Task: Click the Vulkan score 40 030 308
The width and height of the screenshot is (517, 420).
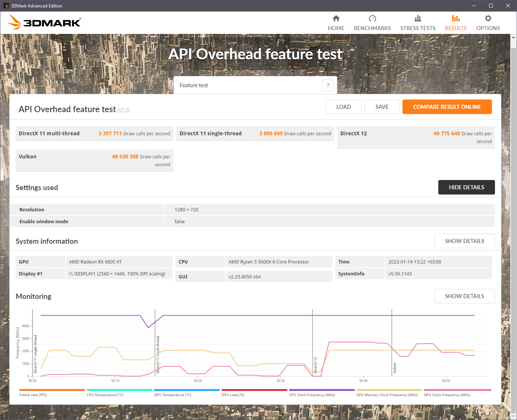Action: (125, 157)
